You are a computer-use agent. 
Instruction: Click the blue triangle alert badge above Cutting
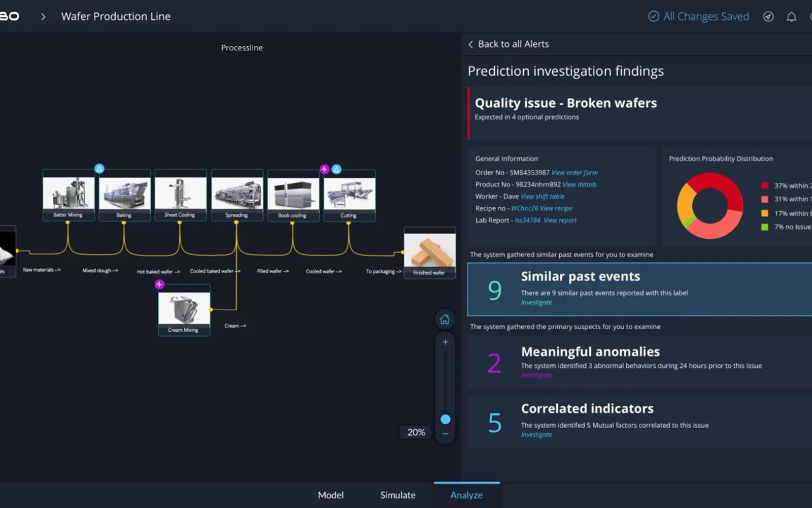click(336, 169)
